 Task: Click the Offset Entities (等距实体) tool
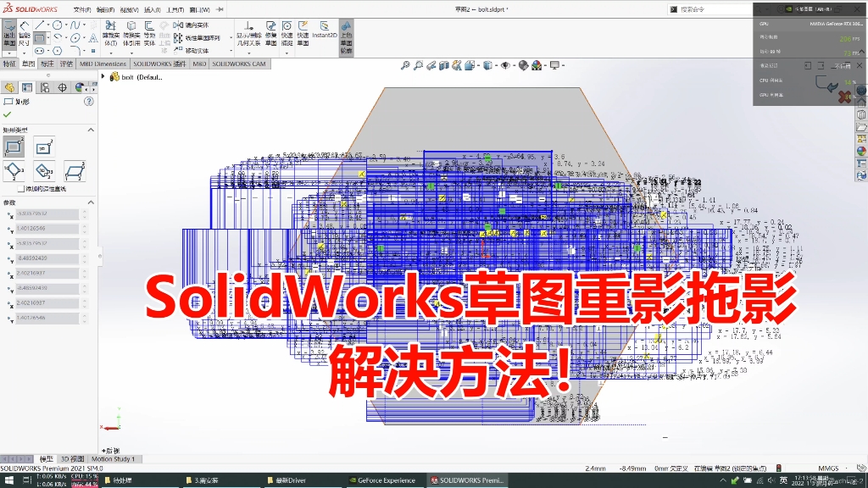(x=149, y=33)
